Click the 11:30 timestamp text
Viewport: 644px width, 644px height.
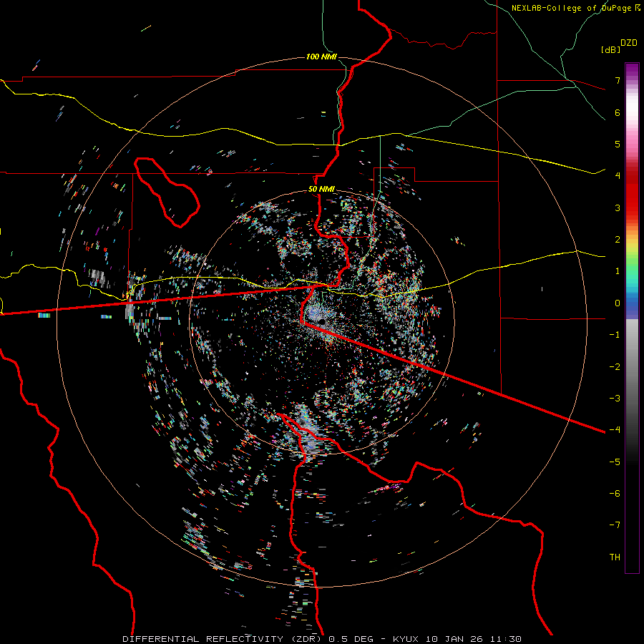[505, 639]
